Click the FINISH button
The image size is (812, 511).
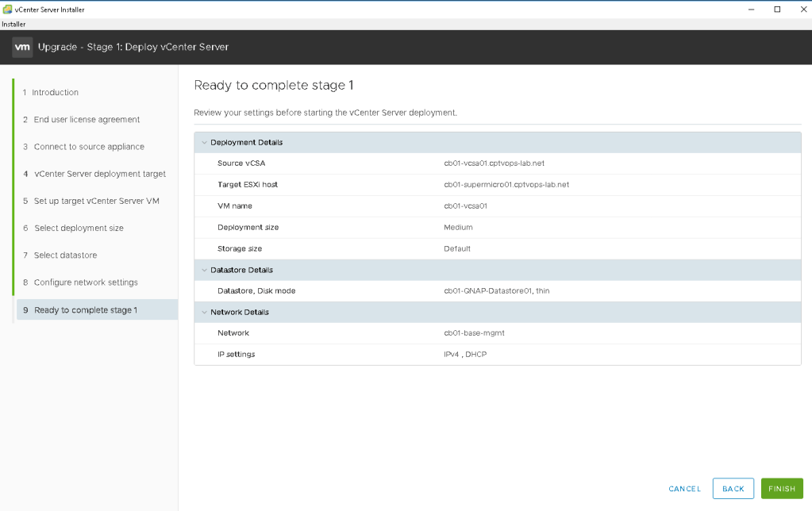(781, 489)
